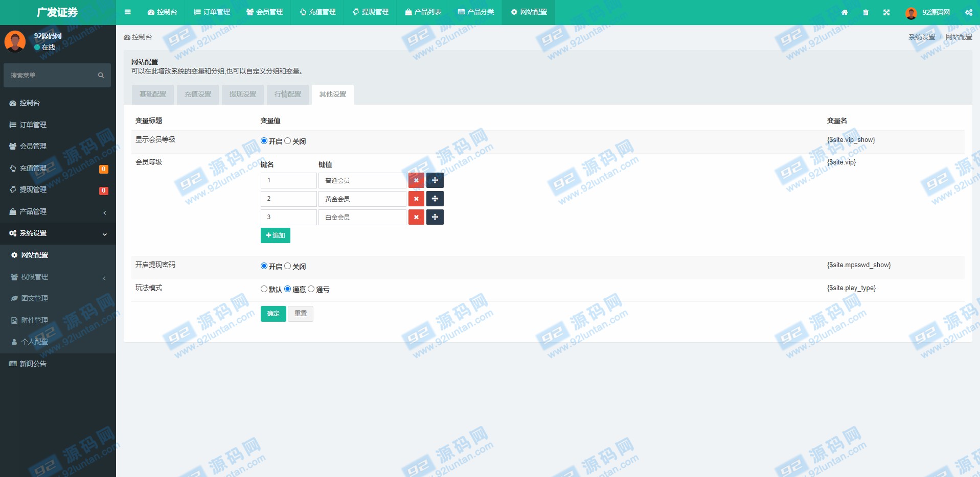Delete the 黄金会员 row with its red X
980x477 pixels.
coord(416,199)
